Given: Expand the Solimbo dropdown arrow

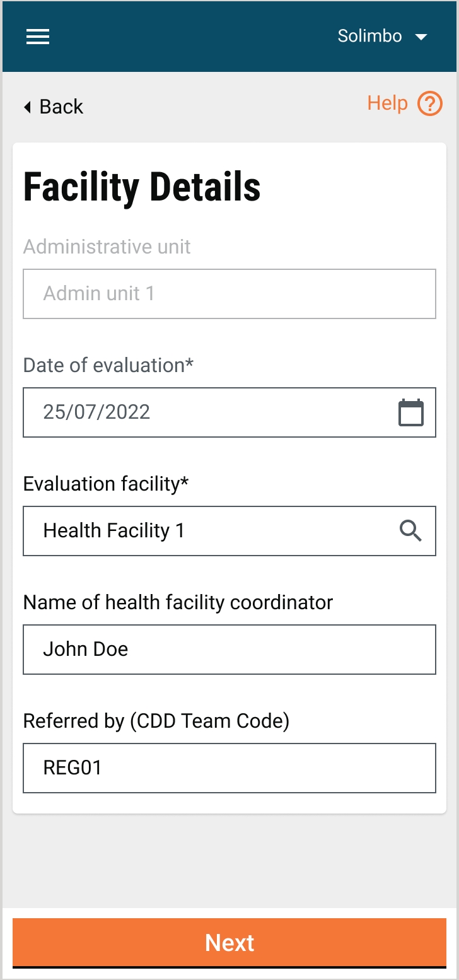Looking at the screenshot, I should (x=421, y=37).
